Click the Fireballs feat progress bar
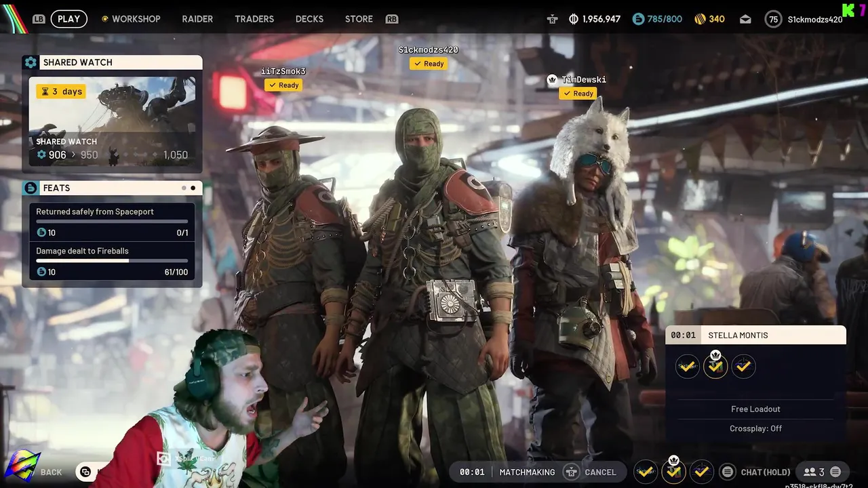868x488 pixels. (112, 261)
